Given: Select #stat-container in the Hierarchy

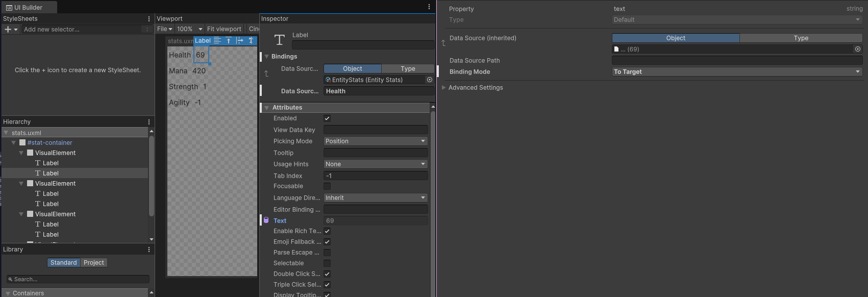Looking at the screenshot, I should click(49, 143).
